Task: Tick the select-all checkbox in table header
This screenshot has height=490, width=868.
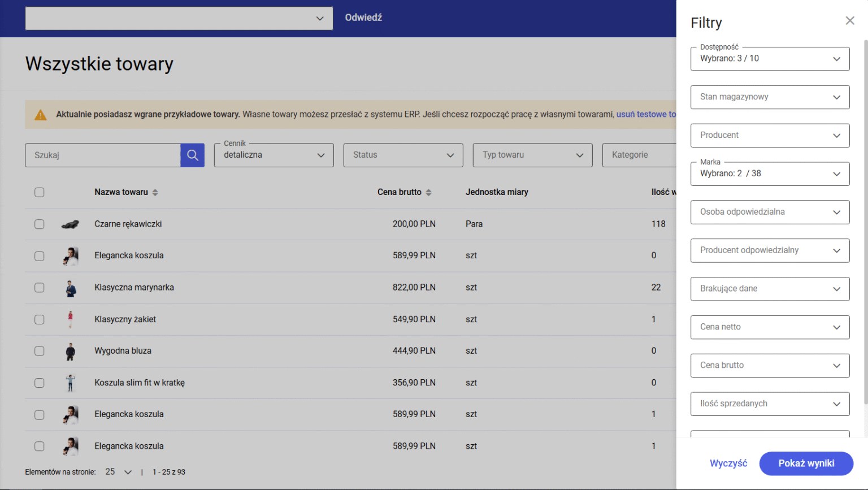Action: click(39, 192)
